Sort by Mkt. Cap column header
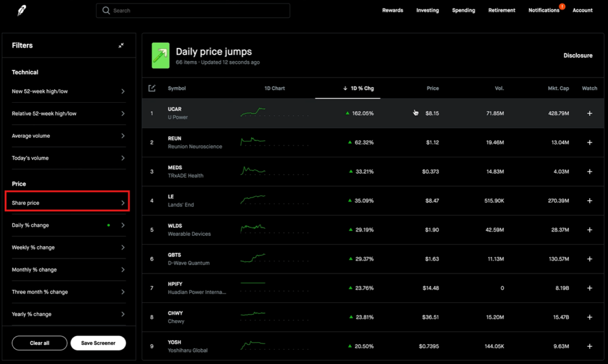This screenshot has height=364, width=608. click(x=558, y=88)
